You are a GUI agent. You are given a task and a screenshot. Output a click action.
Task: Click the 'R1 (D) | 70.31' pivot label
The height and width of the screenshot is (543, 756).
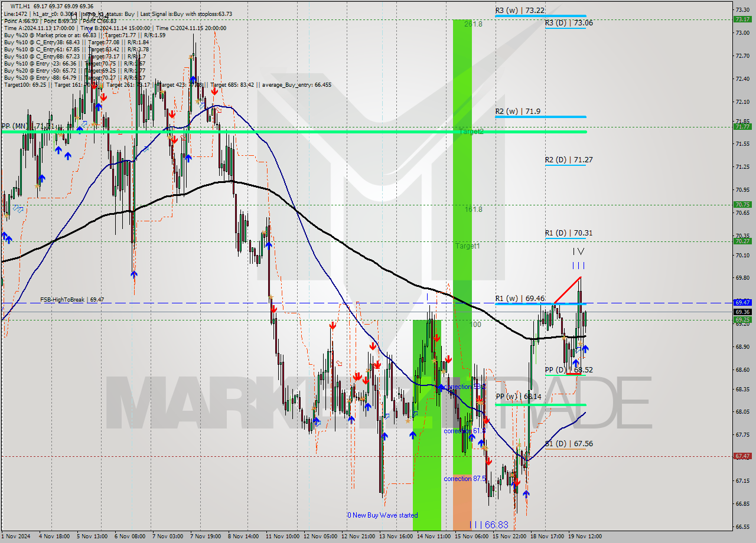(x=569, y=233)
